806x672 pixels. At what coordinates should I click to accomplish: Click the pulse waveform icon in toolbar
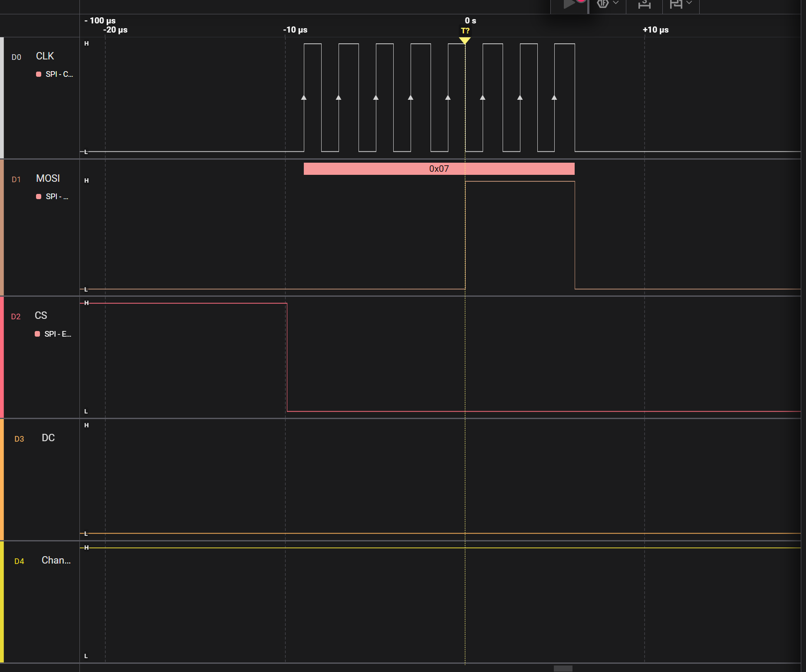676,4
